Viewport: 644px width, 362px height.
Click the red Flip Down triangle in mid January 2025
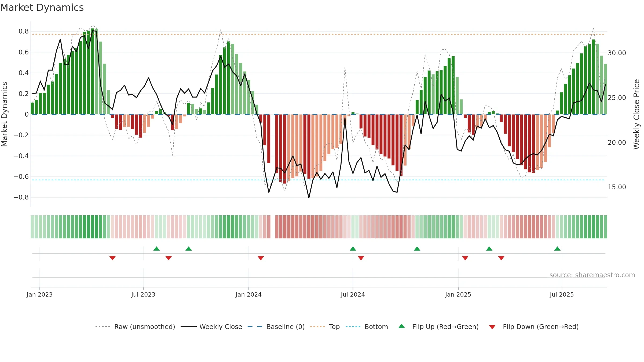(x=465, y=258)
